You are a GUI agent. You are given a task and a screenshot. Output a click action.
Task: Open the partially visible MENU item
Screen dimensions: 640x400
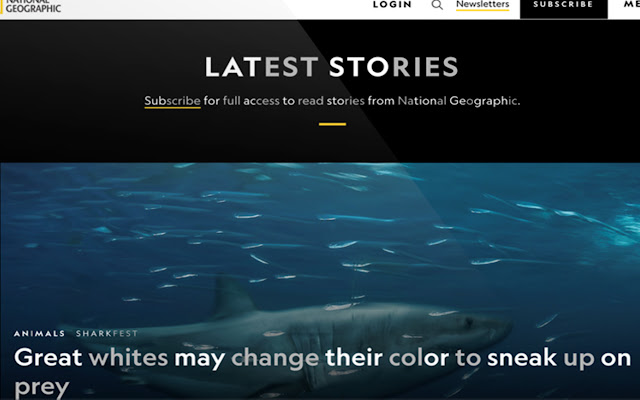[631, 4]
